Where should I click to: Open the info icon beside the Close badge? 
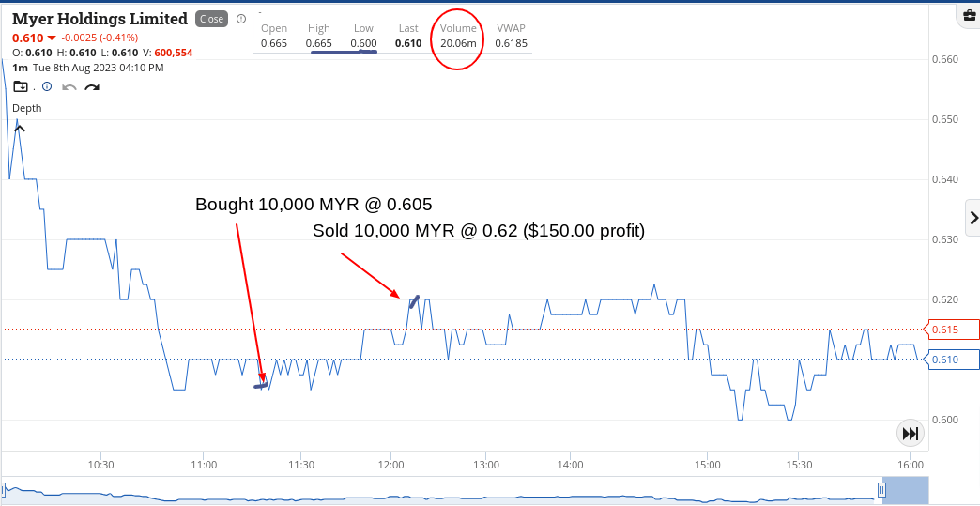coord(242,19)
